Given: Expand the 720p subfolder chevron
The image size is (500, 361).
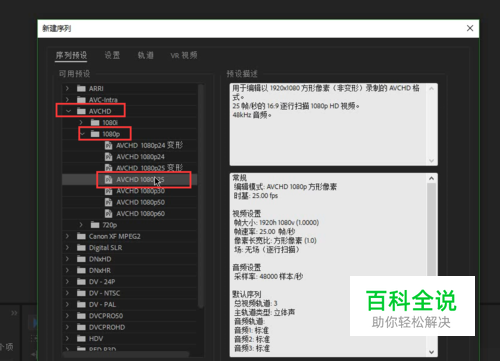Looking at the screenshot, I should pyautogui.click(x=81, y=225).
